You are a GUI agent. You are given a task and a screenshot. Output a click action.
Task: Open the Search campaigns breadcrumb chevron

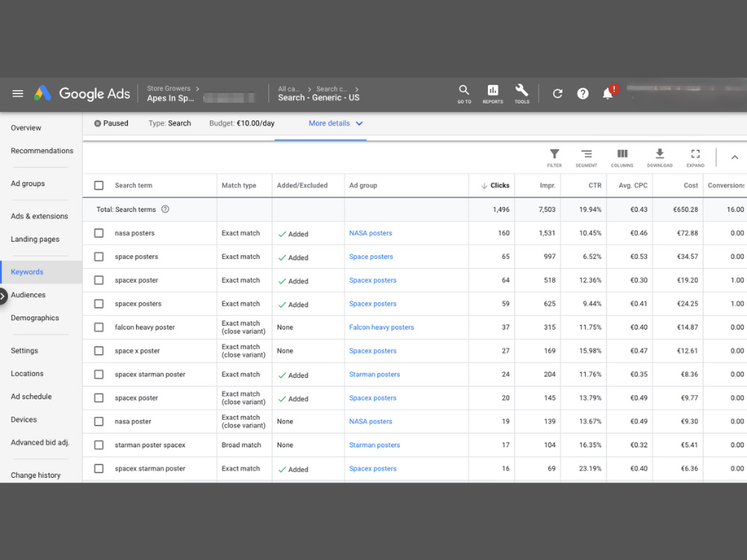point(356,89)
